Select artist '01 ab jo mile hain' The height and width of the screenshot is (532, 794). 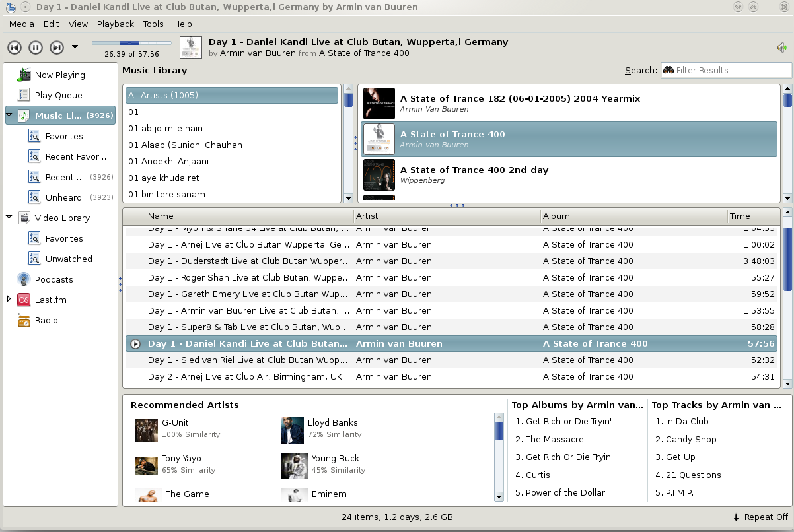[232, 128]
